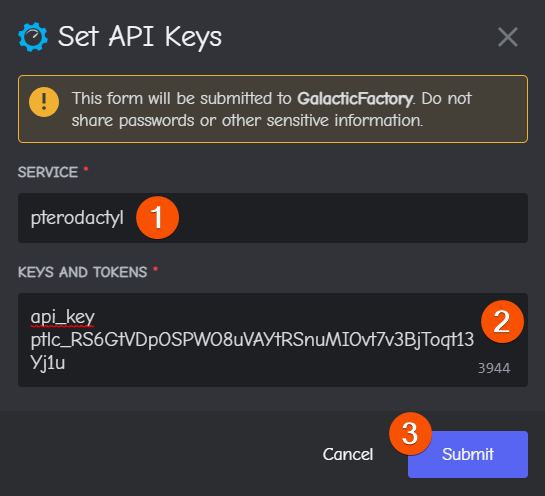Click the blue gear app icon

pyautogui.click(x=33, y=36)
